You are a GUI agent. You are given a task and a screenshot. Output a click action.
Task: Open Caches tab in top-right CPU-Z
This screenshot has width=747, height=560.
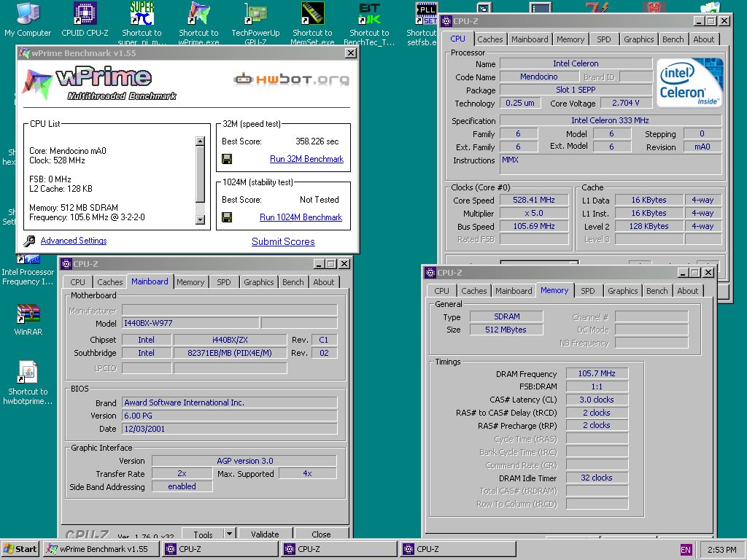489,39
